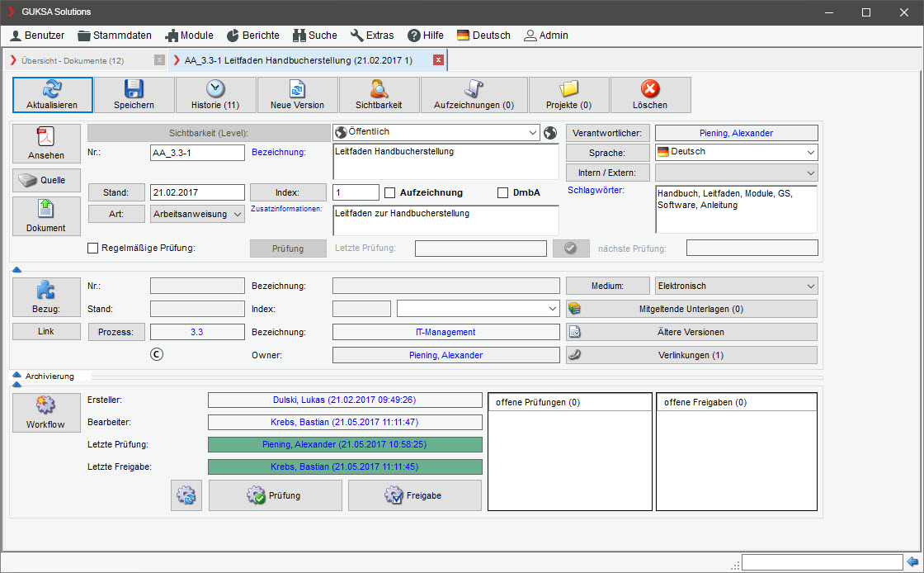The width and height of the screenshot is (924, 573).
Task: Enable the Aufzeichnung checkbox
Action: pyautogui.click(x=391, y=193)
